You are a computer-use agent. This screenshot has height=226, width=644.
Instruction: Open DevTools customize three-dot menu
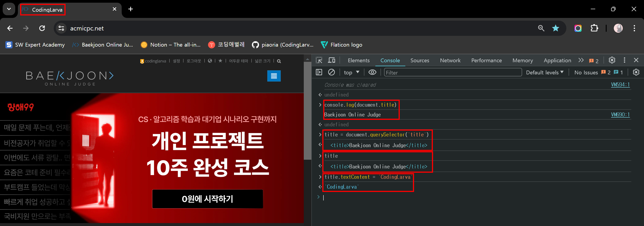625,60
